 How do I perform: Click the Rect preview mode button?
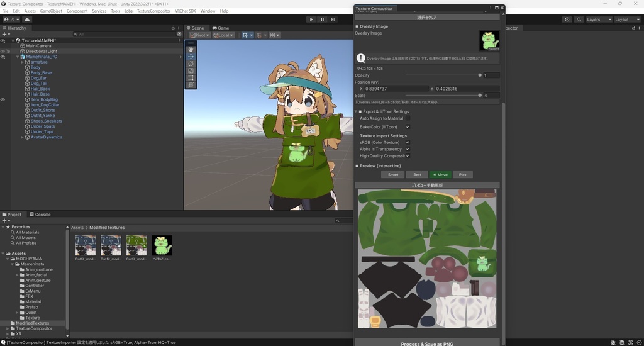click(417, 175)
